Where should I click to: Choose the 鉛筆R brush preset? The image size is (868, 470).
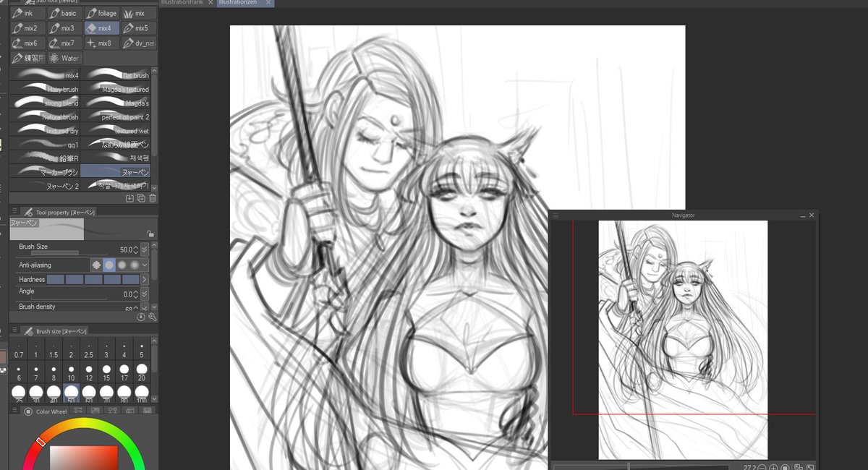coord(45,158)
